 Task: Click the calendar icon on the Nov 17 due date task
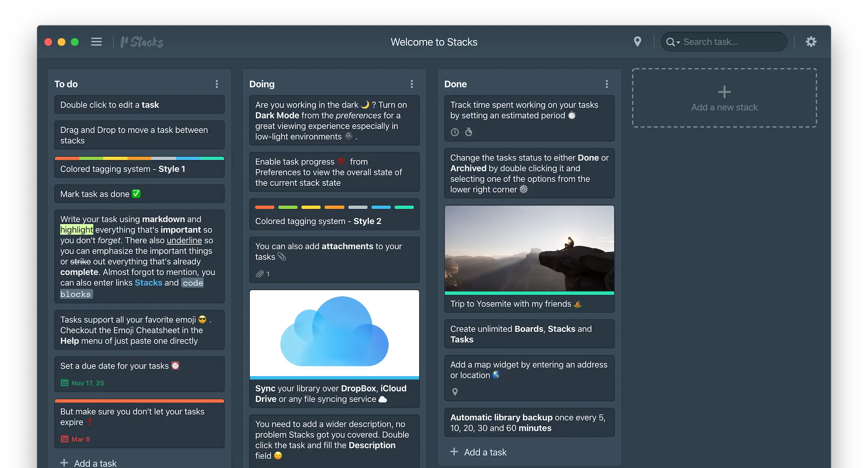(x=64, y=383)
